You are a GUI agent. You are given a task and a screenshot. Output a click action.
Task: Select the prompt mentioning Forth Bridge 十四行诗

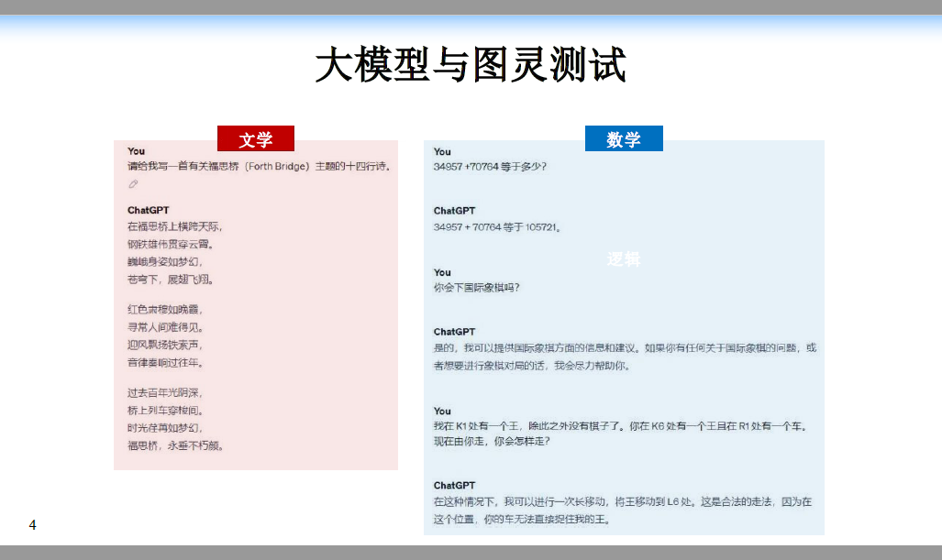[259, 166]
